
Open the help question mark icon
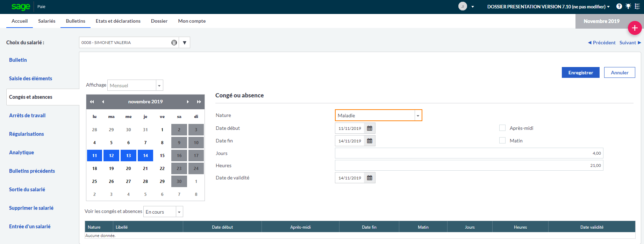coord(619,6)
